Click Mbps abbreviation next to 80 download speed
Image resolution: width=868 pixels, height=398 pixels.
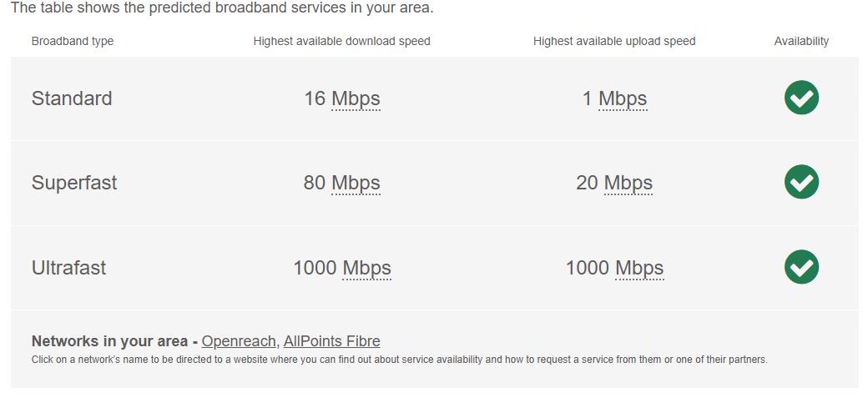point(356,184)
